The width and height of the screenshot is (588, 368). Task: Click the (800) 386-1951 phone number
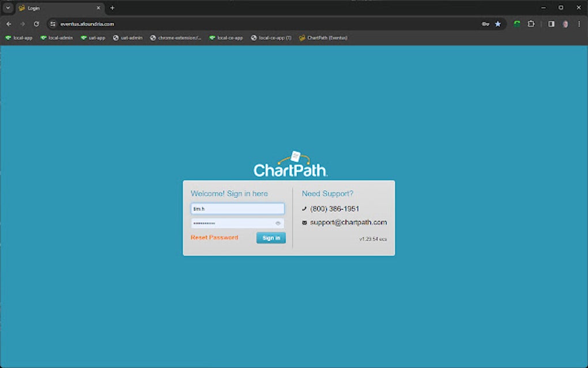coord(334,209)
